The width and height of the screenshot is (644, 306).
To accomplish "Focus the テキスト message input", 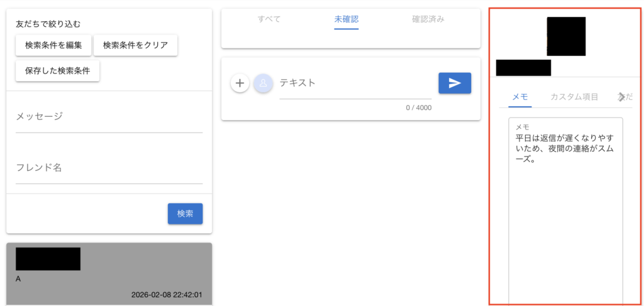I will coord(355,84).
